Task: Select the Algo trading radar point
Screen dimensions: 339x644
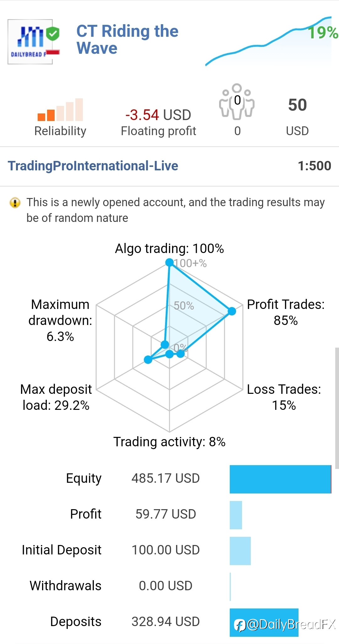Action: pos(169,262)
